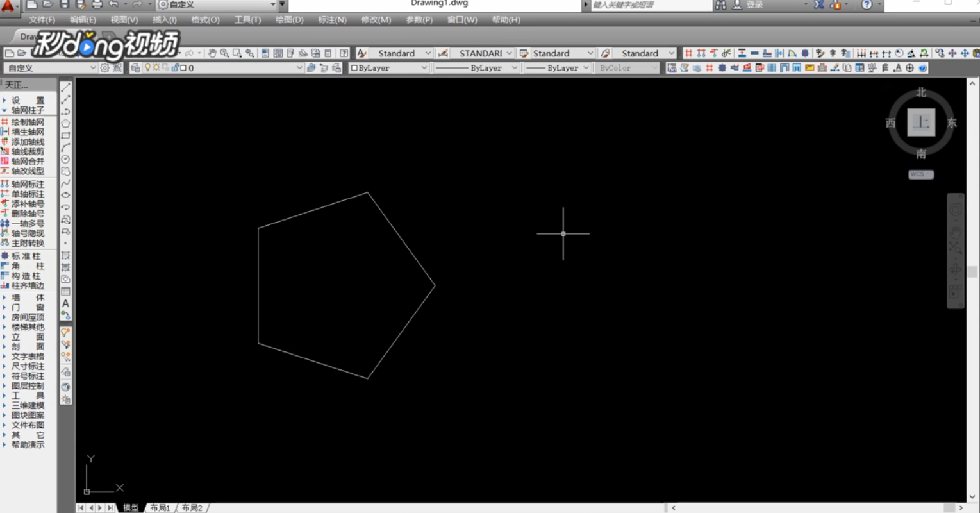Viewport: 980px width, 513px height.
Task: Open the lineweight 'ByLayer' dropdown
Action: 557,67
